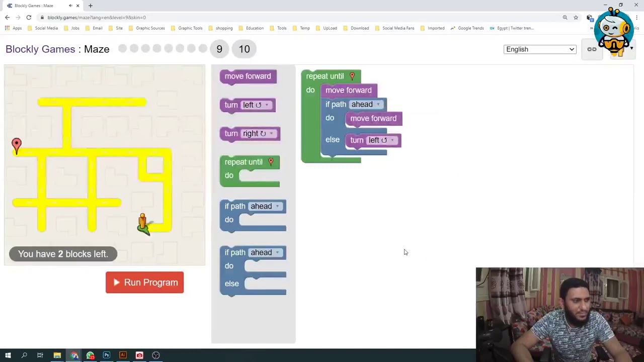
Task: Open the Tools bookmark folder
Action: [x=278, y=28]
